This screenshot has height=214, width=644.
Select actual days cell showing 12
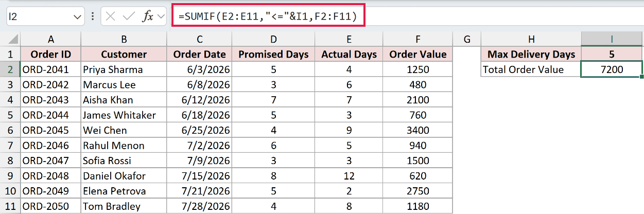349,176
